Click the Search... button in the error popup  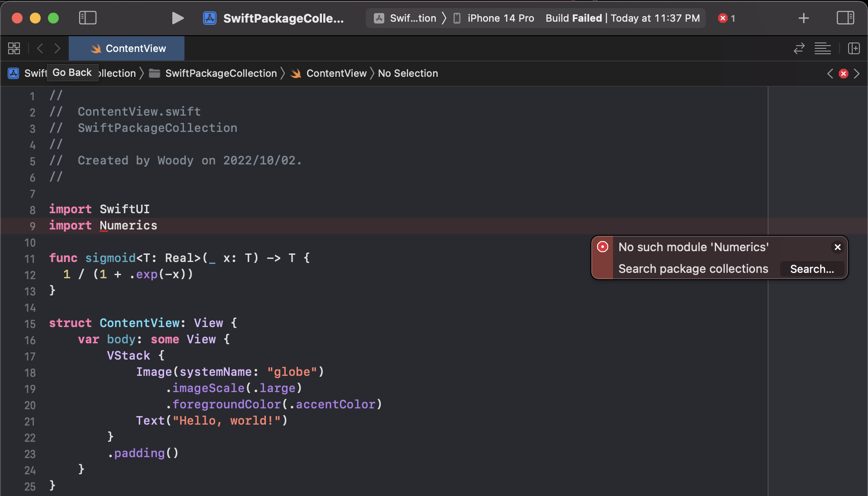click(812, 269)
